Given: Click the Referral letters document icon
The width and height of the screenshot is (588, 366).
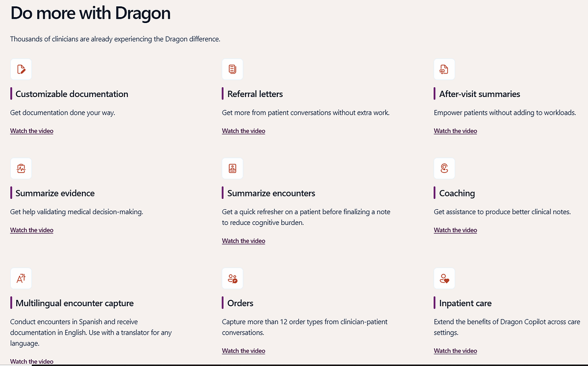Looking at the screenshot, I should click(233, 69).
